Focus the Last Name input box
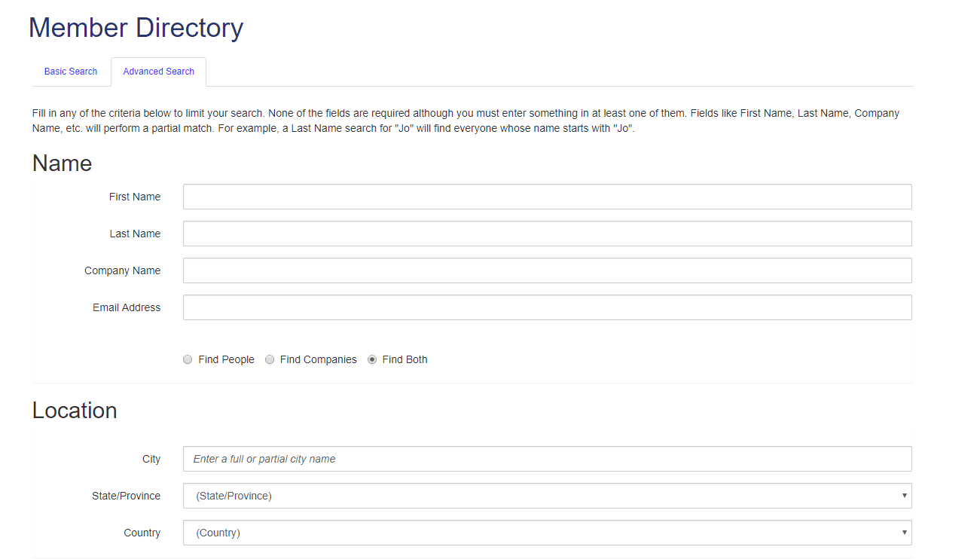The width and height of the screenshot is (980, 559). (547, 234)
